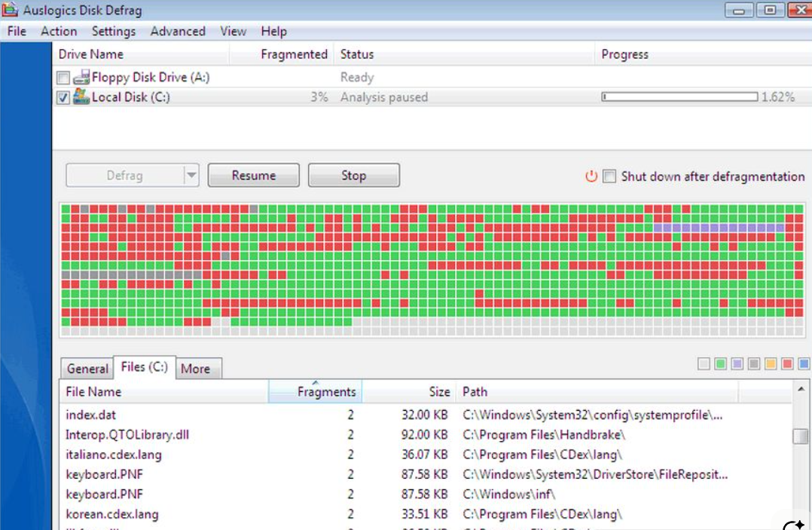Click the Fragmented column header
The image size is (812, 530).
pyautogui.click(x=282, y=54)
